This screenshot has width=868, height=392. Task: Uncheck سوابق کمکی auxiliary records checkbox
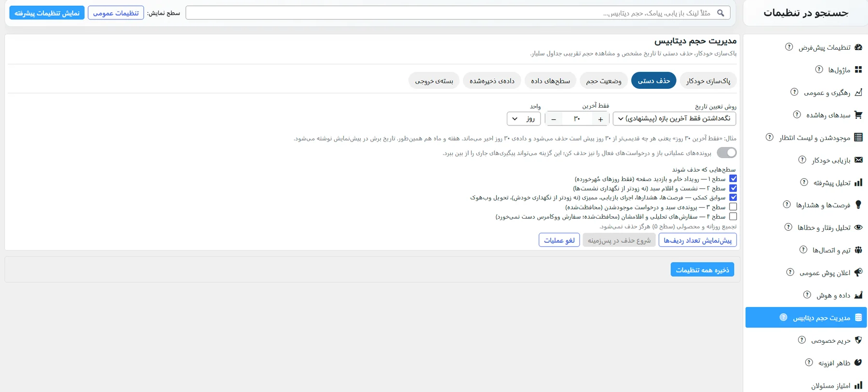point(733,197)
